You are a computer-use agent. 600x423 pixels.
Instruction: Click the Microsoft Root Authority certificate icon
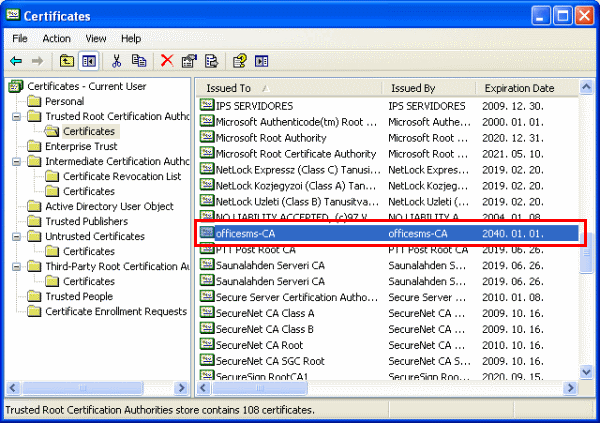point(207,137)
